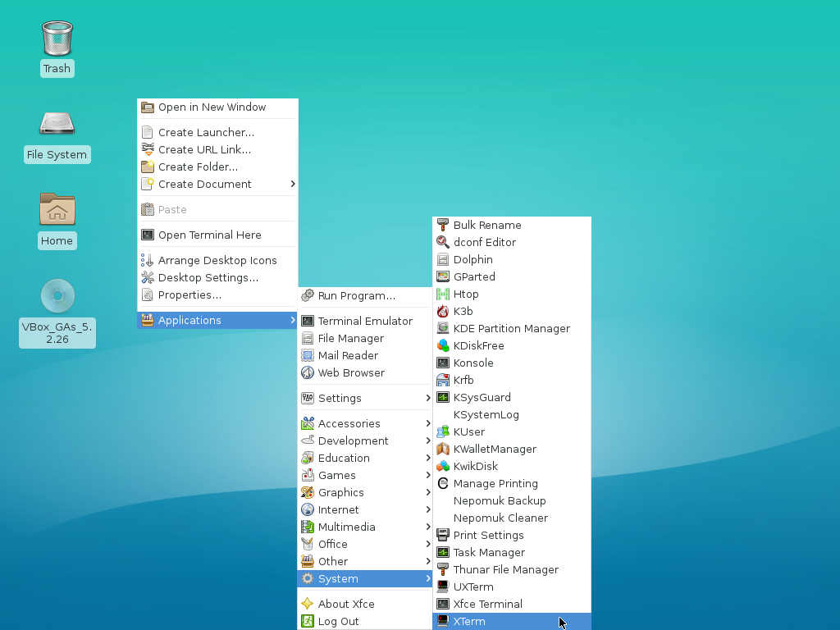Click the KwikDisk icon
Screen dimensions: 840x630
click(x=442, y=466)
